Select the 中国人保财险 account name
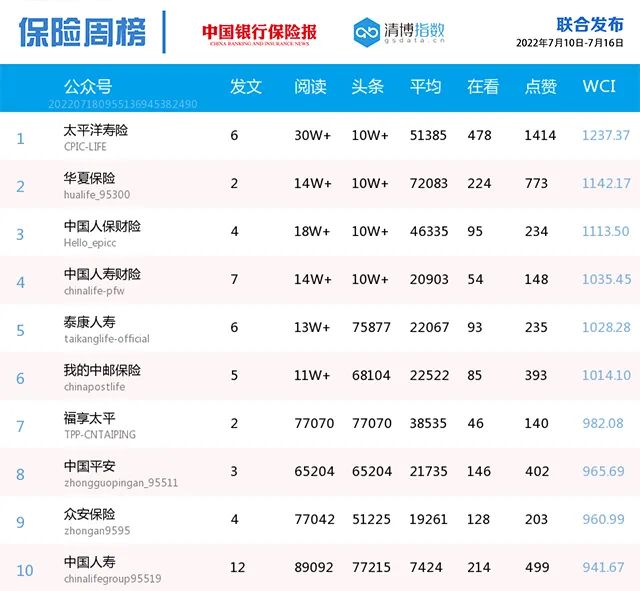The width and height of the screenshot is (640, 591). click(x=102, y=226)
